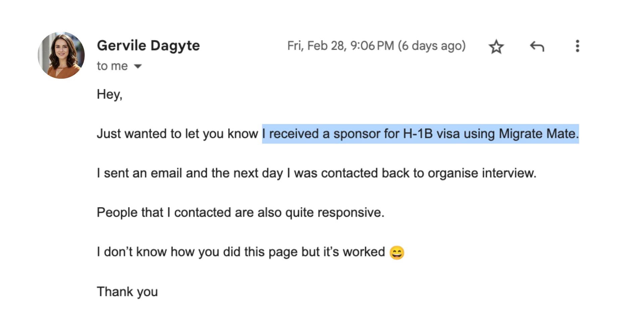Click the 'Thank you' closing line
Image resolution: width=644 pixels, height=334 pixels.
[127, 292]
